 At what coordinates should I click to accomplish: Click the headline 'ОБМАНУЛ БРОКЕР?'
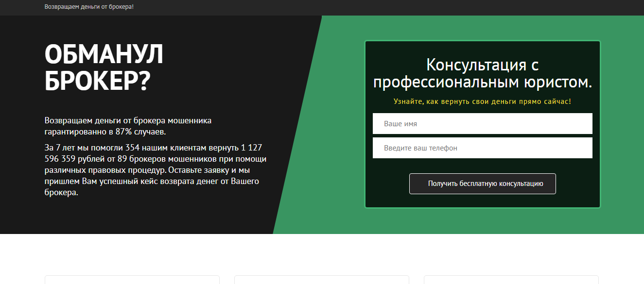pyautogui.click(x=104, y=68)
